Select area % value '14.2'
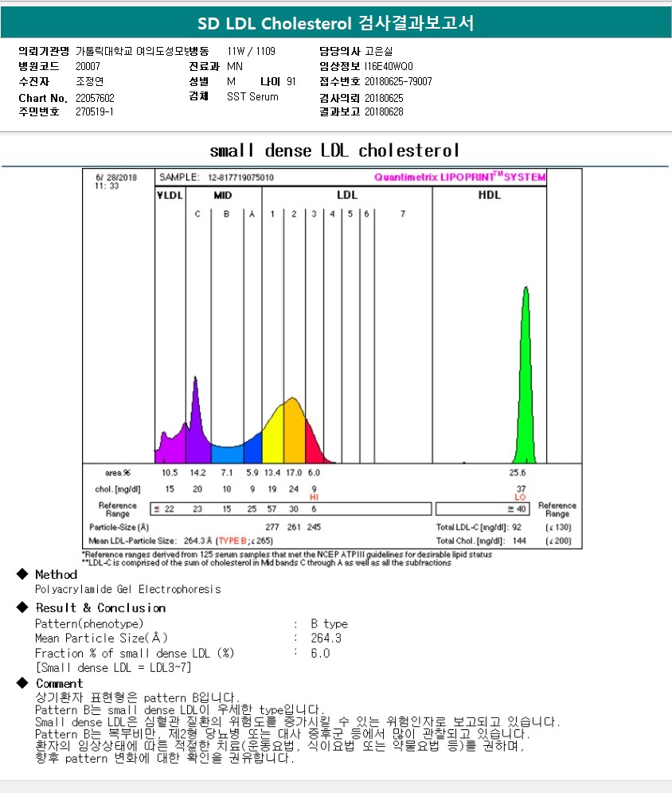 click(197, 473)
